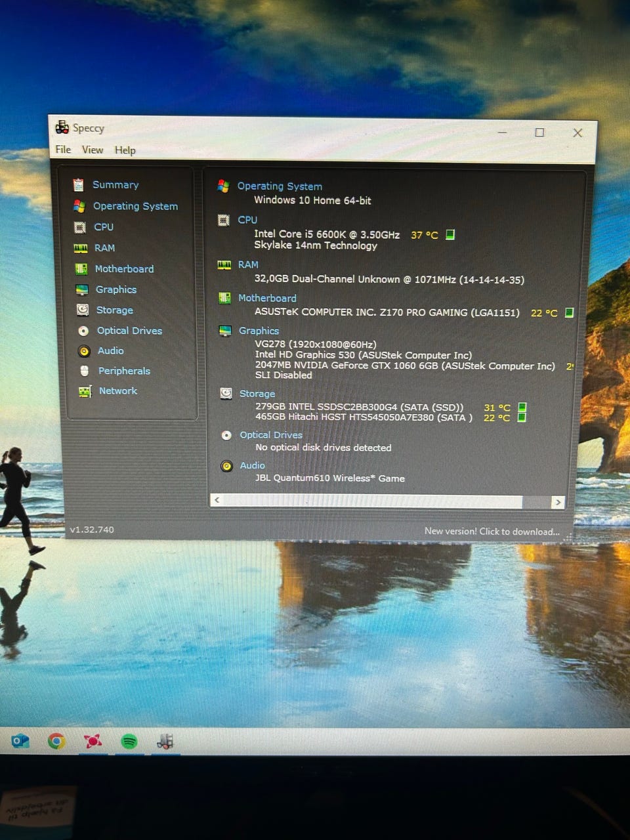Click the red app icon between Chrome and Spotify in the taskbar
The width and height of the screenshot is (630, 840).
(93, 742)
